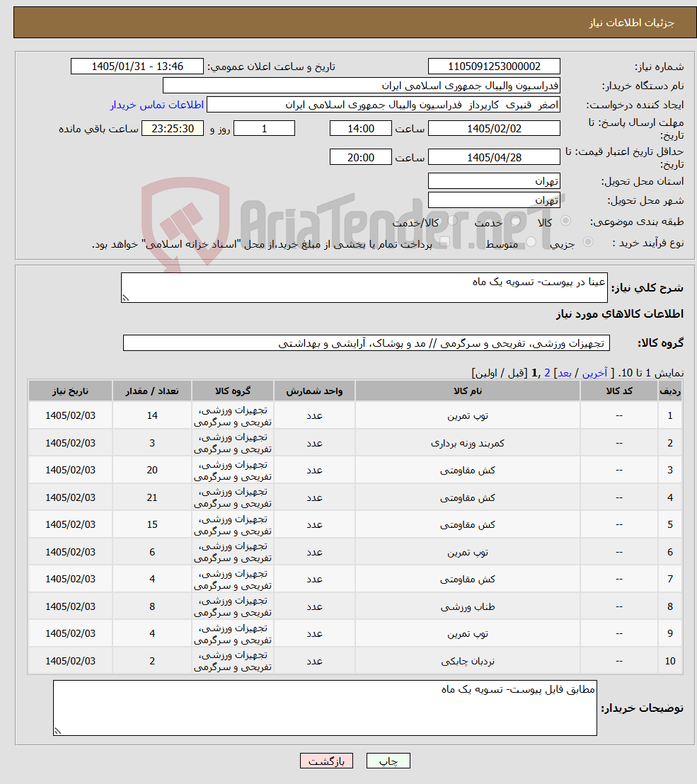Click the buyer organization name field

(x=361, y=86)
